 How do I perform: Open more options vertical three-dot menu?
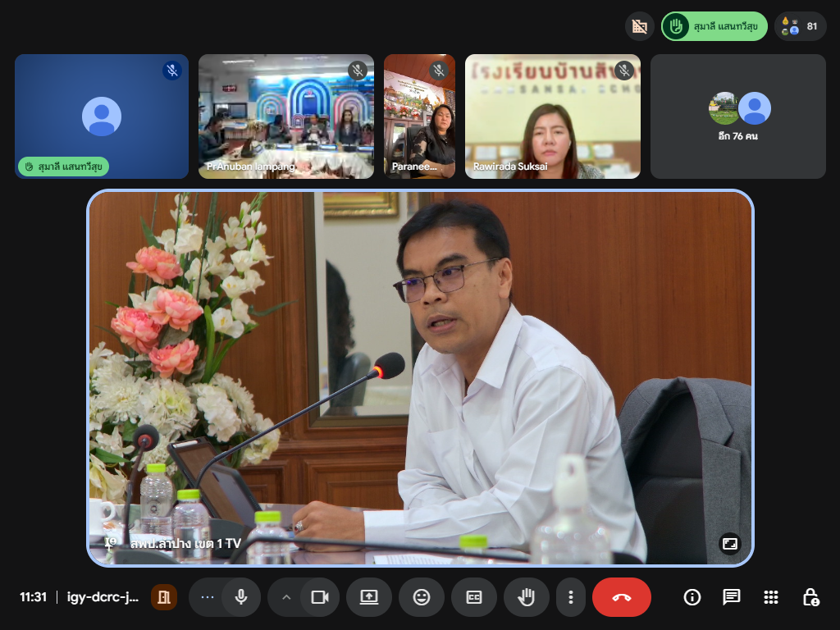[x=571, y=597]
